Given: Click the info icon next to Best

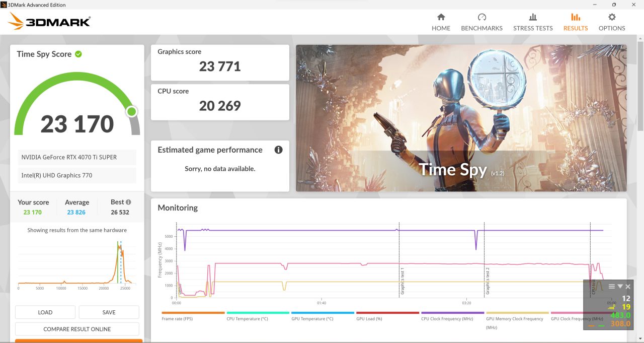Looking at the screenshot, I should point(128,202).
